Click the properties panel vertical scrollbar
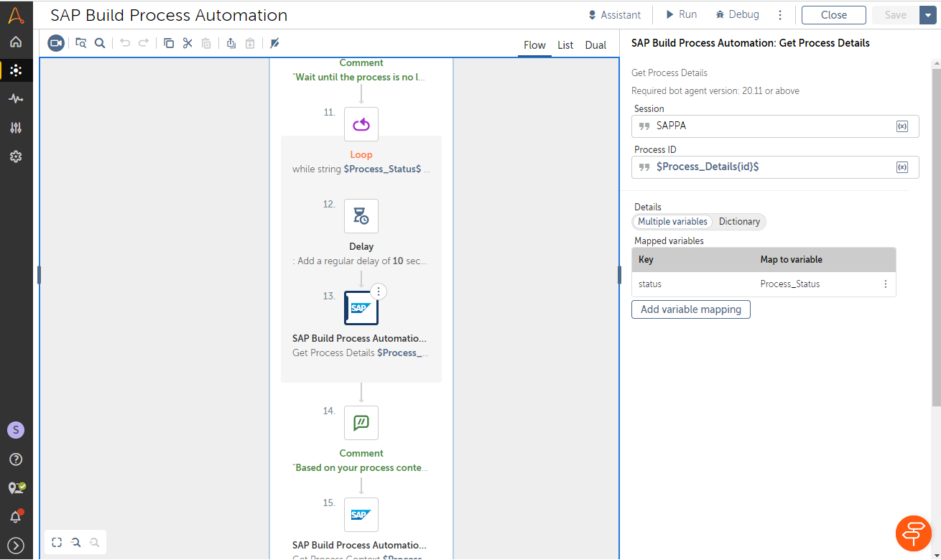 (936, 237)
